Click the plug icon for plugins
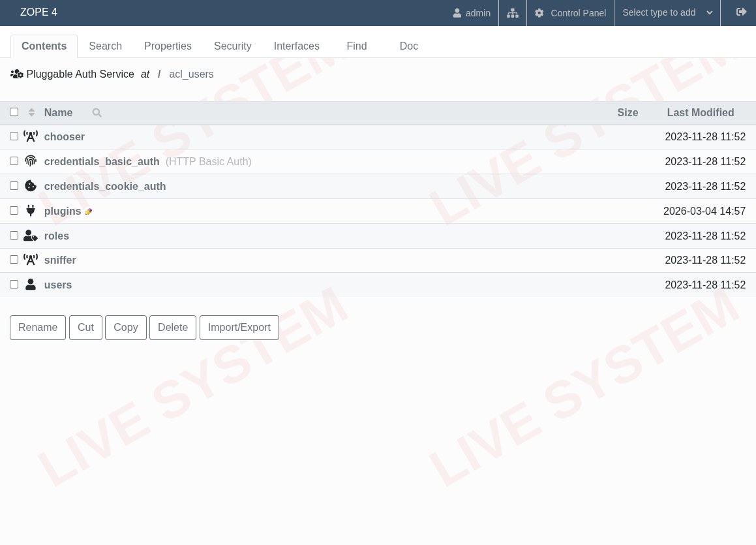 [x=31, y=211]
